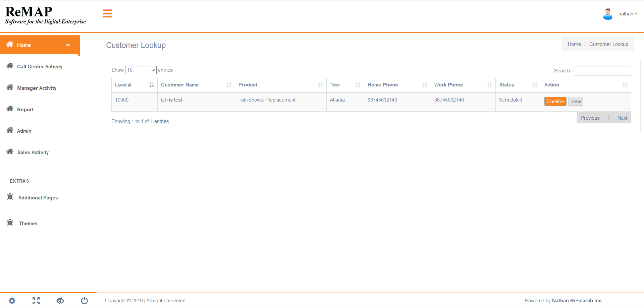Click the Customer Lookup page heading
Image resolution: width=644 pixels, height=308 pixels.
pyautogui.click(x=136, y=45)
